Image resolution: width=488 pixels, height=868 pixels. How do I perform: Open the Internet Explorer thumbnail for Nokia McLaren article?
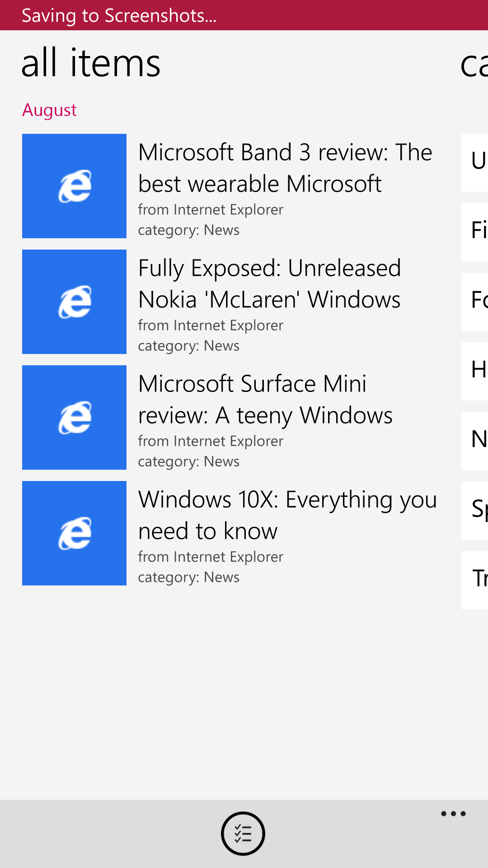pos(74,302)
